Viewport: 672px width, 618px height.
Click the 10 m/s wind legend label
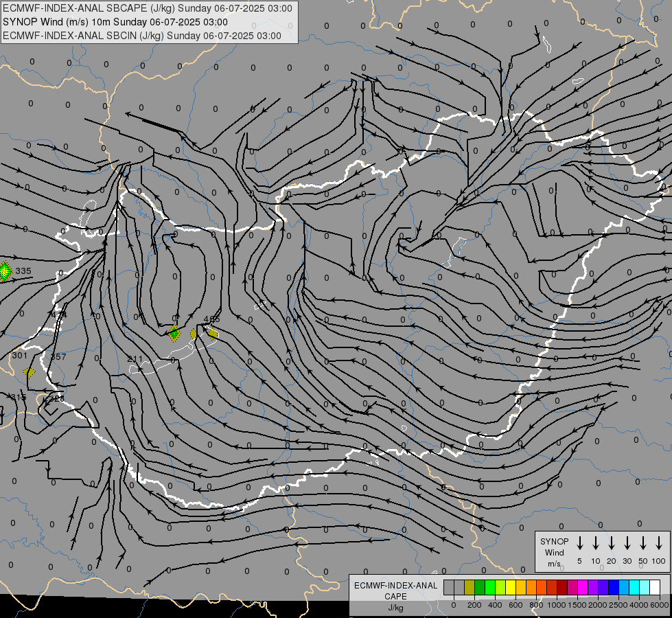[x=596, y=561]
